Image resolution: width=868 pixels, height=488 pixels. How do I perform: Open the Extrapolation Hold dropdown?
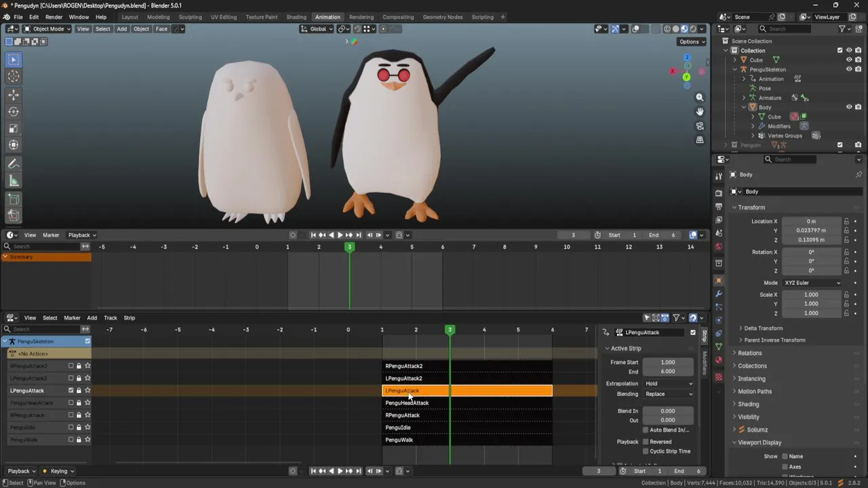[x=669, y=384]
